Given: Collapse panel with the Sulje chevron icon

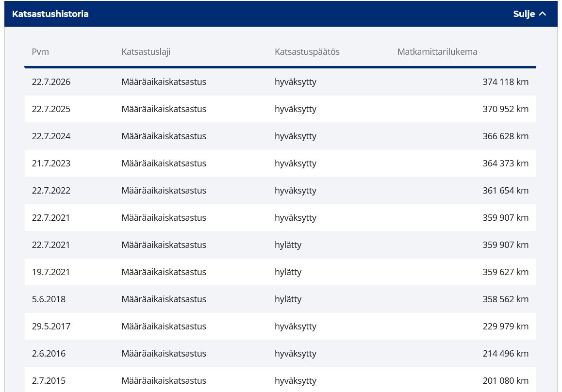Looking at the screenshot, I should coord(542,14).
